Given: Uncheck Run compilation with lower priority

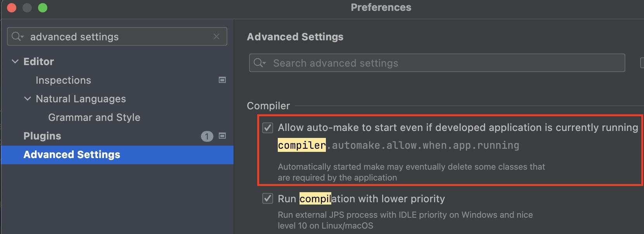Looking at the screenshot, I should point(268,198).
